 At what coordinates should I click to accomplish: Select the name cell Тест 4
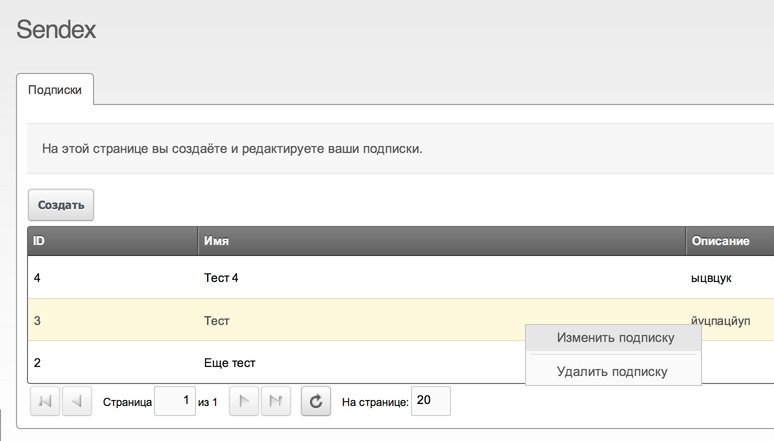pyautogui.click(x=221, y=278)
